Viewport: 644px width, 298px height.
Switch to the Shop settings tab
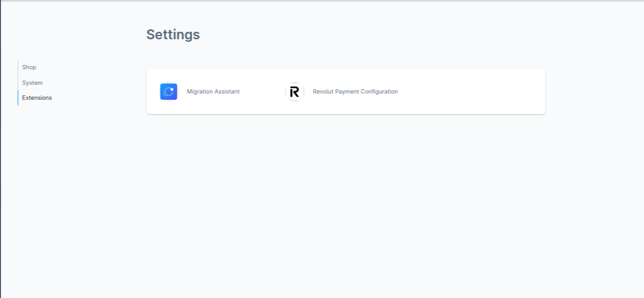(29, 67)
